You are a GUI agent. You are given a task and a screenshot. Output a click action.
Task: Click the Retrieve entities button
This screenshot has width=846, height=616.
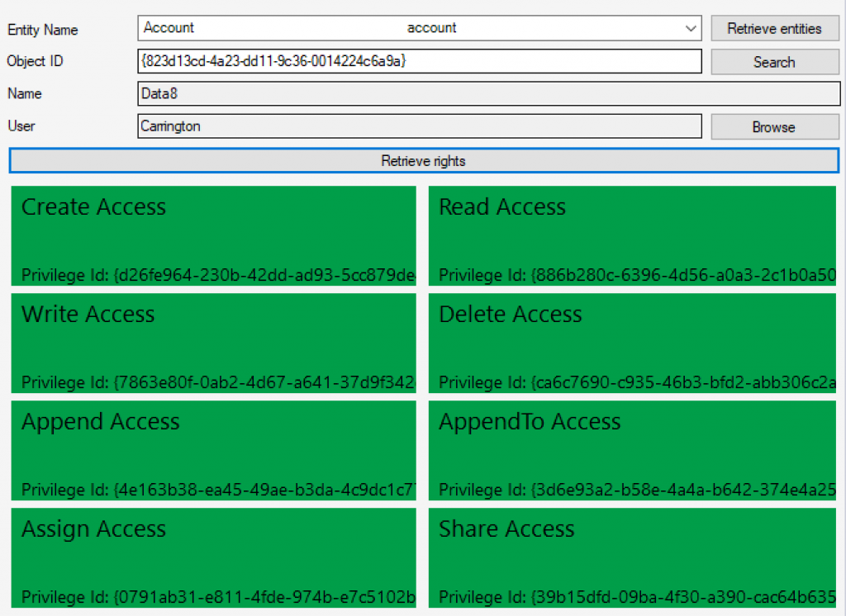click(774, 29)
